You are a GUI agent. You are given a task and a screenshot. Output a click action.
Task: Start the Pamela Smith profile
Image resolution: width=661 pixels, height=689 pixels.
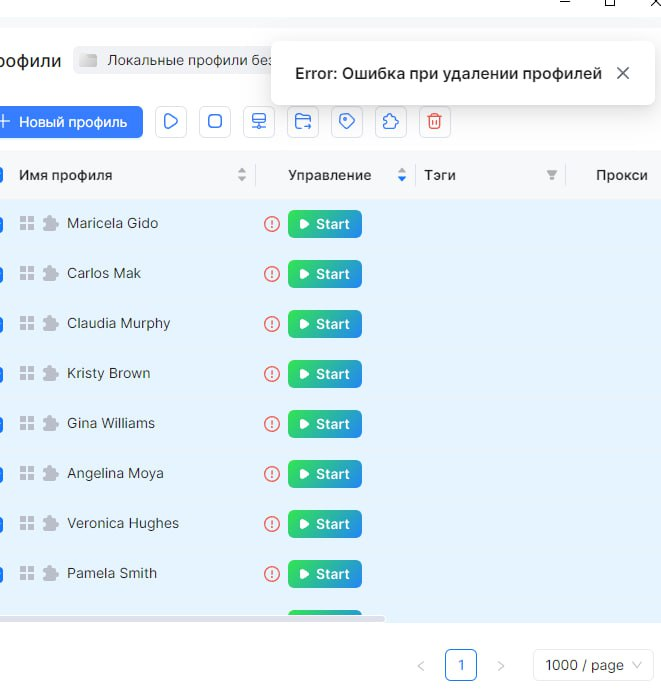(x=325, y=574)
